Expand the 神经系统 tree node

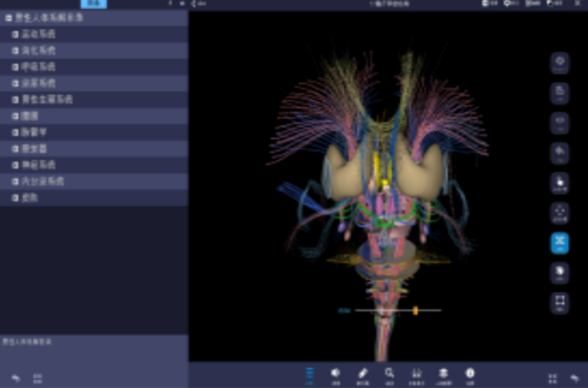(x=15, y=165)
